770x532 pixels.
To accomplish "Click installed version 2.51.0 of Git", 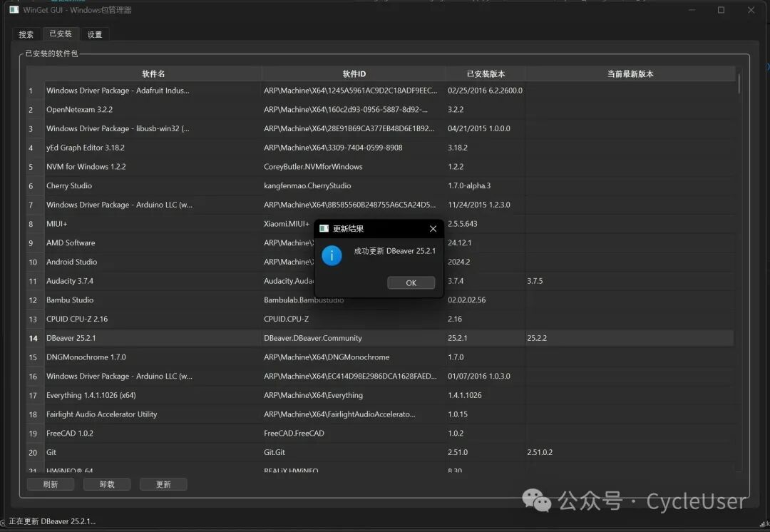I will [x=486, y=452].
